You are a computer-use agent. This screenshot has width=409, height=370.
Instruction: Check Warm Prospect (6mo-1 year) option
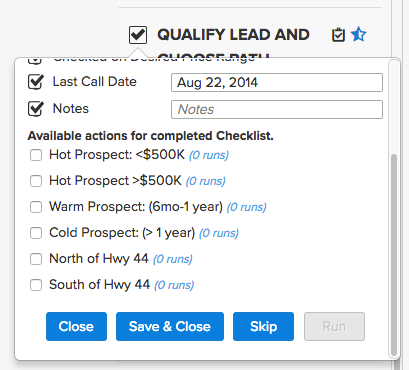(36, 207)
